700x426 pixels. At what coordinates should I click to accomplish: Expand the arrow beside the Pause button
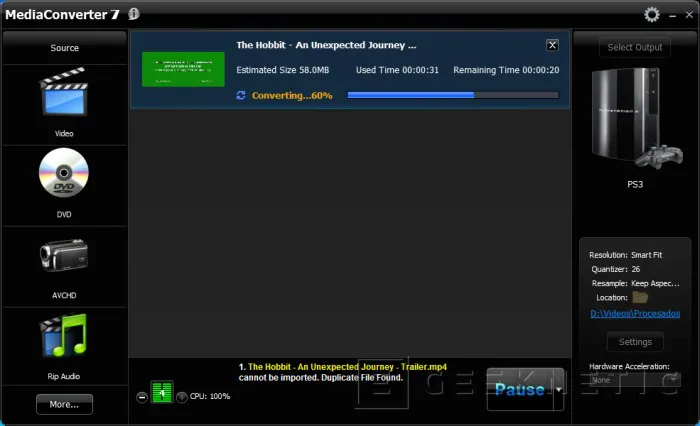pyautogui.click(x=558, y=389)
